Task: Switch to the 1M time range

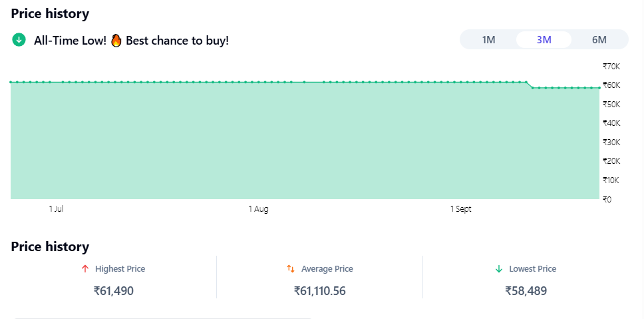Action: point(488,39)
